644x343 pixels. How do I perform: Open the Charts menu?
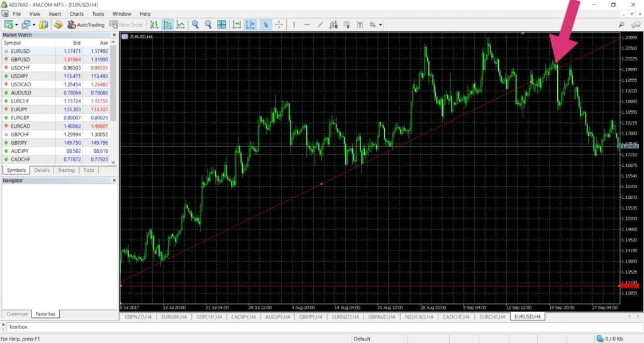pos(76,14)
